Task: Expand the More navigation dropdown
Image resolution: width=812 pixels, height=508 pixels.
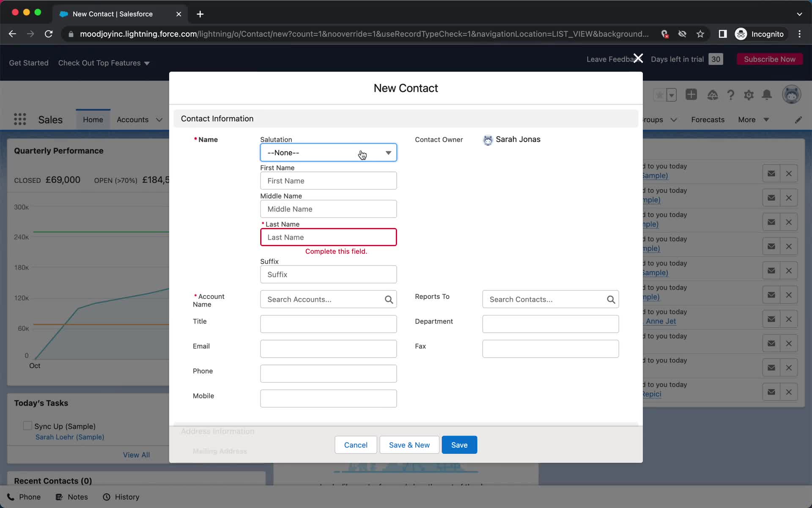Action: (753, 120)
